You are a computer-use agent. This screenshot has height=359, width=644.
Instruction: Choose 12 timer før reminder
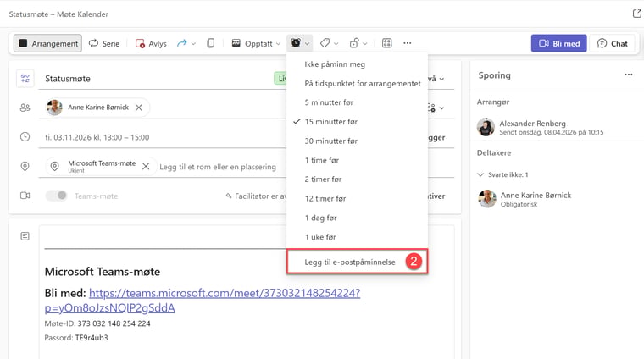click(x=357, y=199)
